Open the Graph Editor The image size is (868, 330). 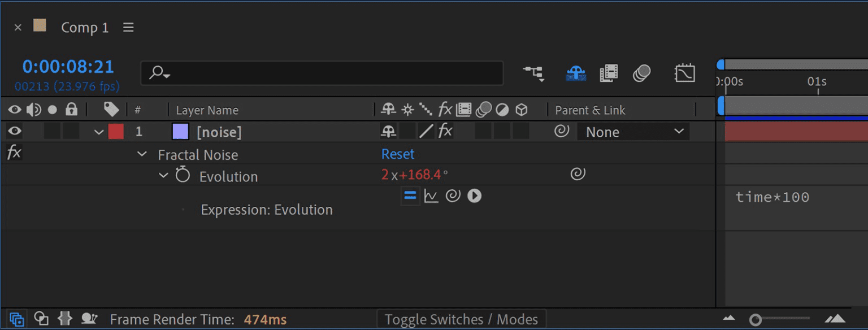coord(684,73)
